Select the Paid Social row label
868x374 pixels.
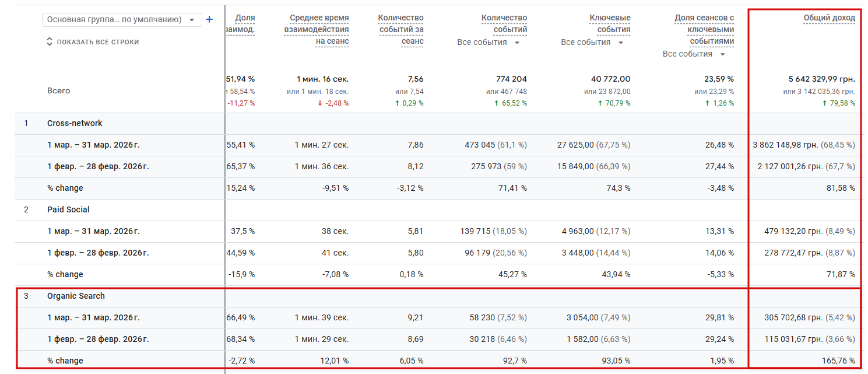(x=68, y=210)
